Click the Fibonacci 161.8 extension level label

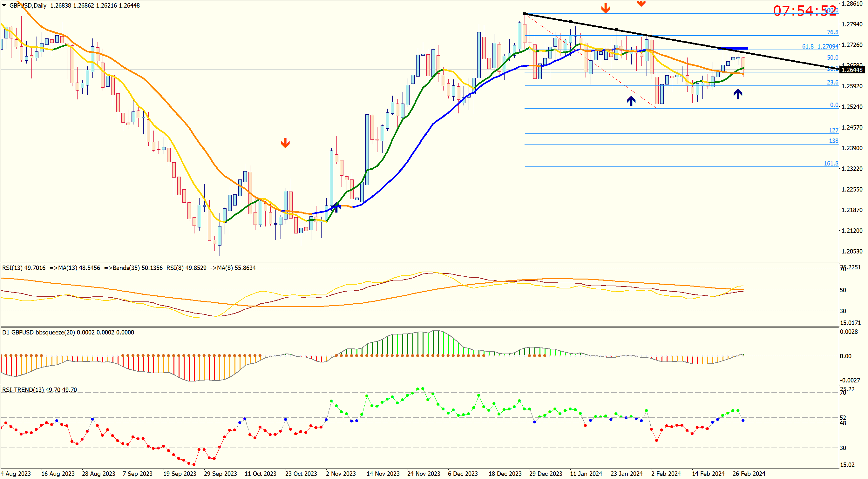click(x=831, y=163)
